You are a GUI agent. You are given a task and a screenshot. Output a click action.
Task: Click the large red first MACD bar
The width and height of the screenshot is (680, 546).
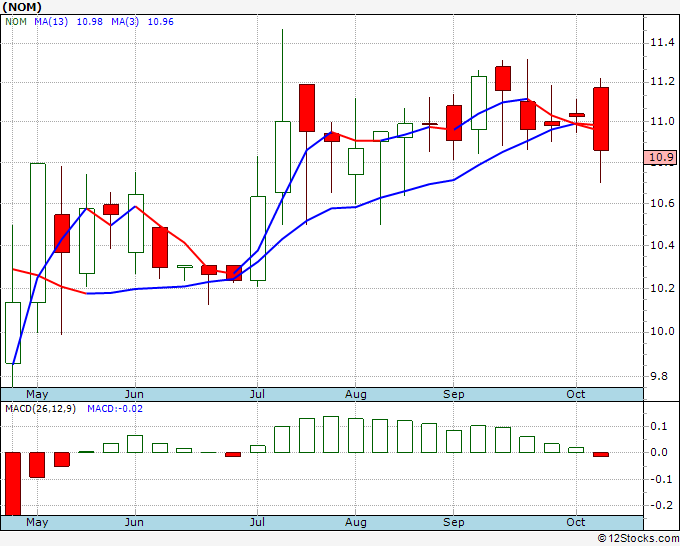[x=13, y=484]
